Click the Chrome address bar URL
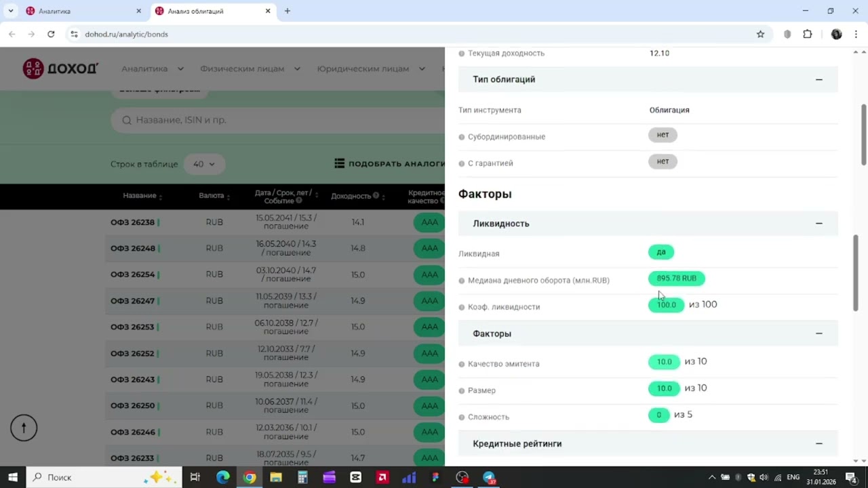 click(x=126, y=34)
